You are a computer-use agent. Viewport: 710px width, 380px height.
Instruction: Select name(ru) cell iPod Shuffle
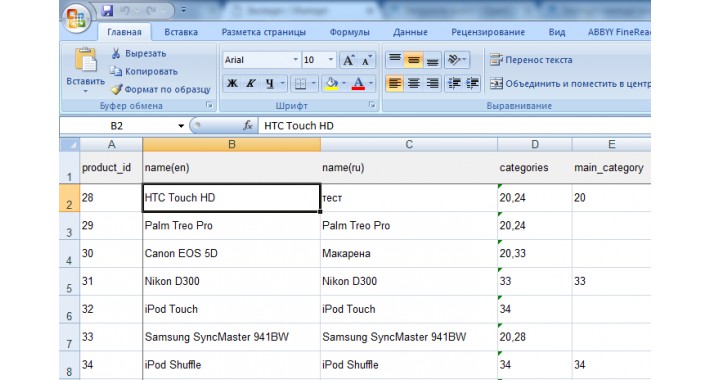(x=409, y=365)
